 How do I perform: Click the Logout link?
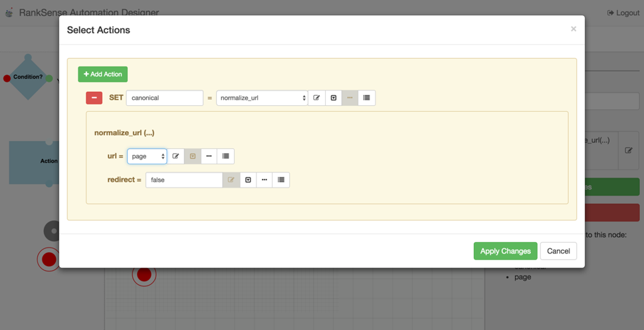[623, 13]
